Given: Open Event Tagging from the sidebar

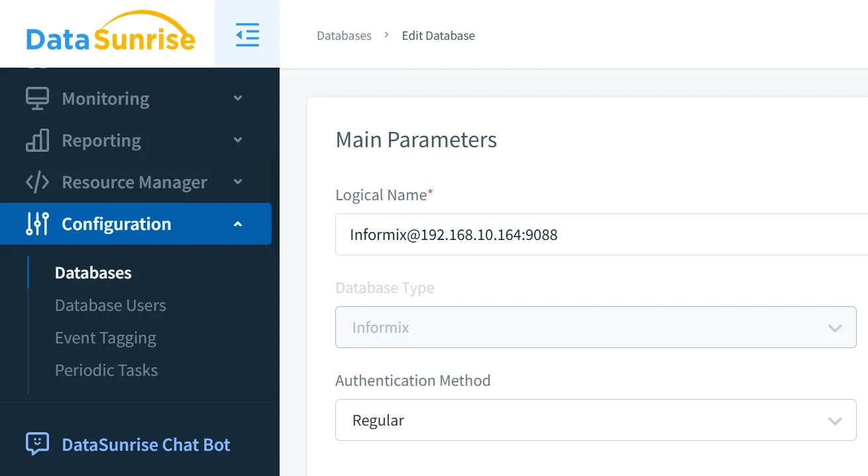Looking at the screenshot, I should (x=105, y=337).
